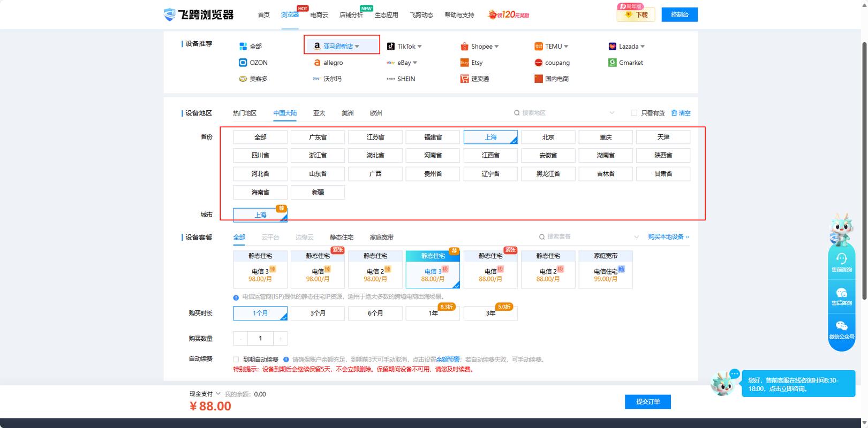This screenshot has height=428, width=868.
Task: Expand the TEMU dropdown arrow
Action: (x=566, y=47)
